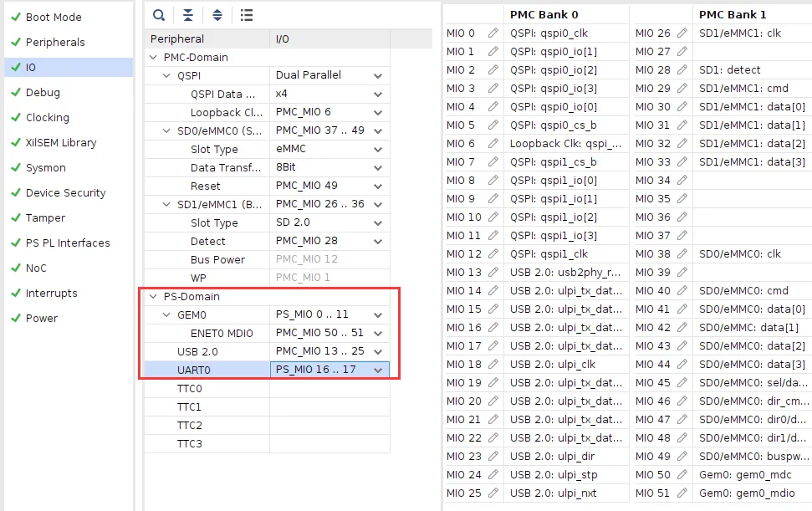The width and height of the screenshot is (812, 511).
Task: Go to the PS PL Interfaces section
Action: click(x=67, y=243)
